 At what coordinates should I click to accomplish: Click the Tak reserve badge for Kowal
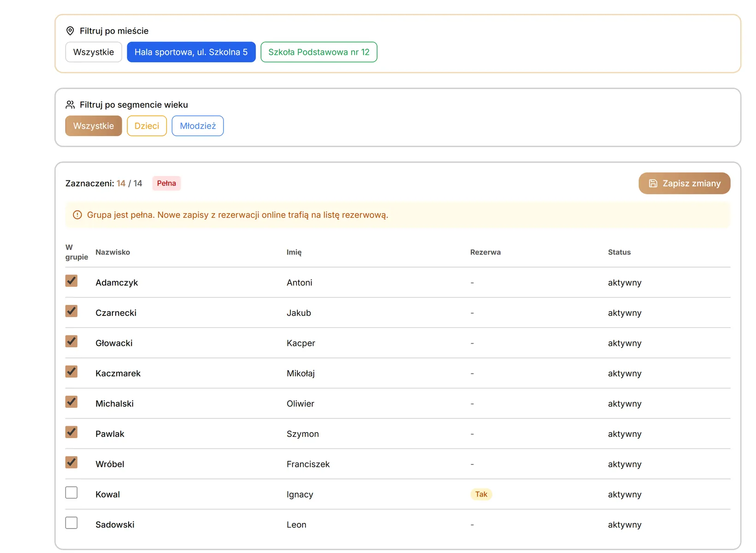click(481, 494)
